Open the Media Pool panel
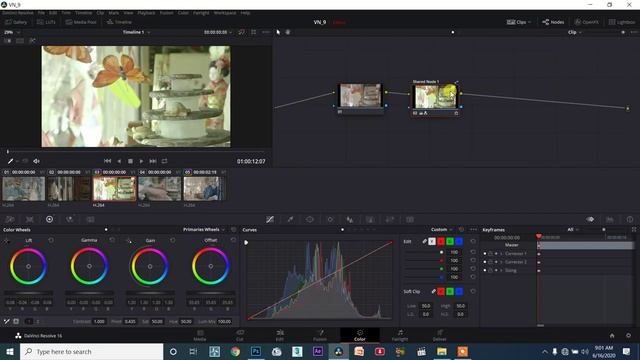This screenshot has height=360, width=640. tap(81, 22)
